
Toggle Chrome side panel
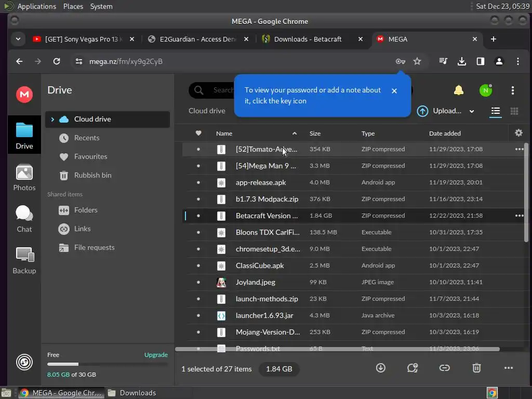481,61
